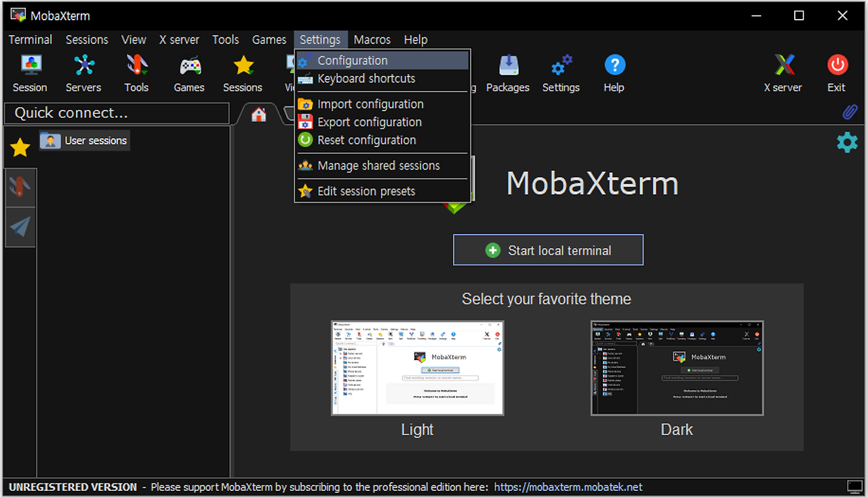Click the Settings gears toolbar icon
This screenshot has width=868, height=497.
[x=561, y=73]
